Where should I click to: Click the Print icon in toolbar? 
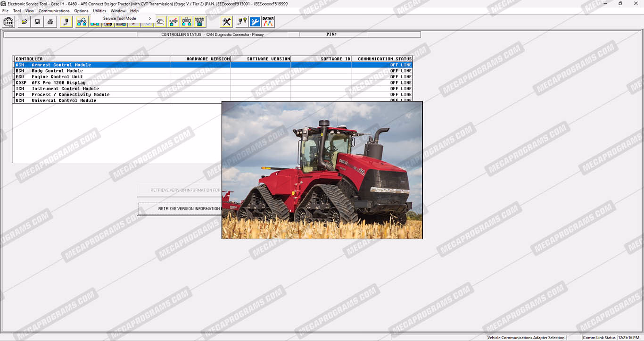pos(50,22)
